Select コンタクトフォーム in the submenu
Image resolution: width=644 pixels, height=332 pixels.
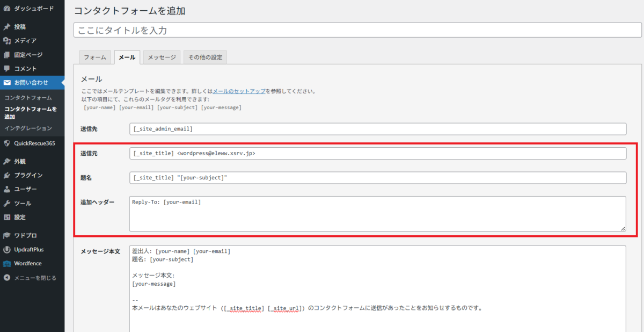click(x=28, y=98)
